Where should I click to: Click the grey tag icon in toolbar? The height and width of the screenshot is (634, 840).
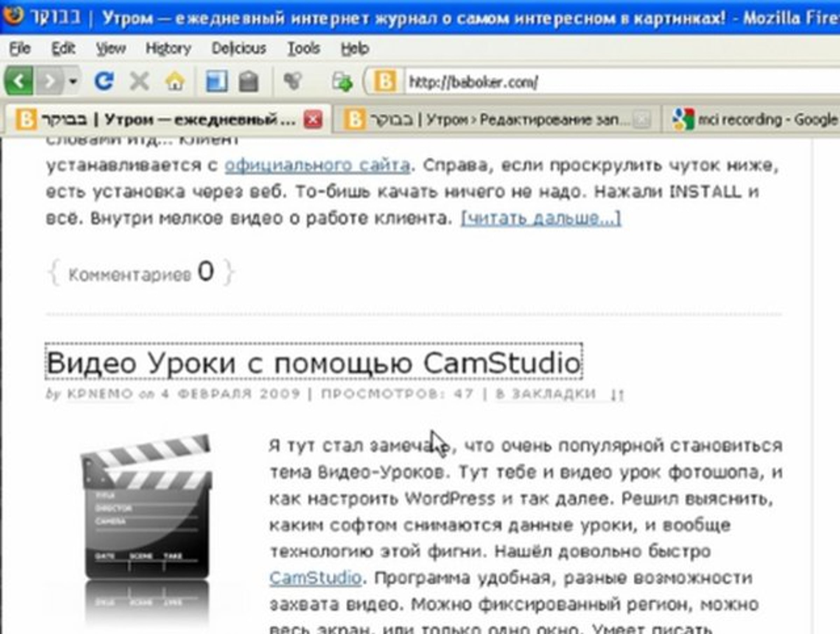click(248, 81)
